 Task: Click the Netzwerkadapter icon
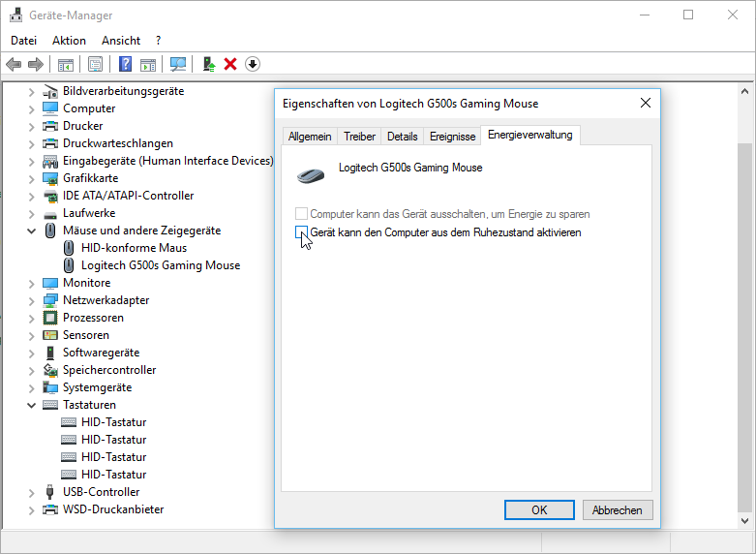coord(50,300)
